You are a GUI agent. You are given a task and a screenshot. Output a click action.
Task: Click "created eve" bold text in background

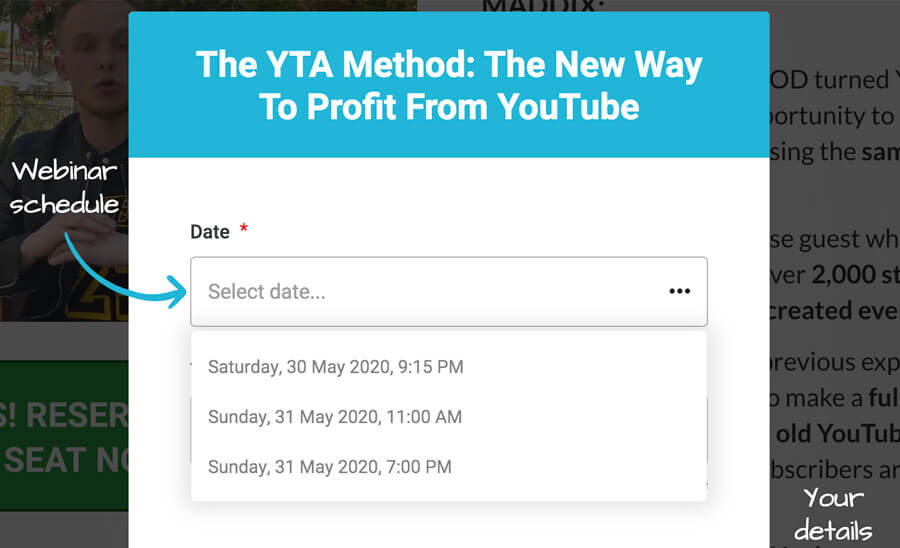pos(835,310)
